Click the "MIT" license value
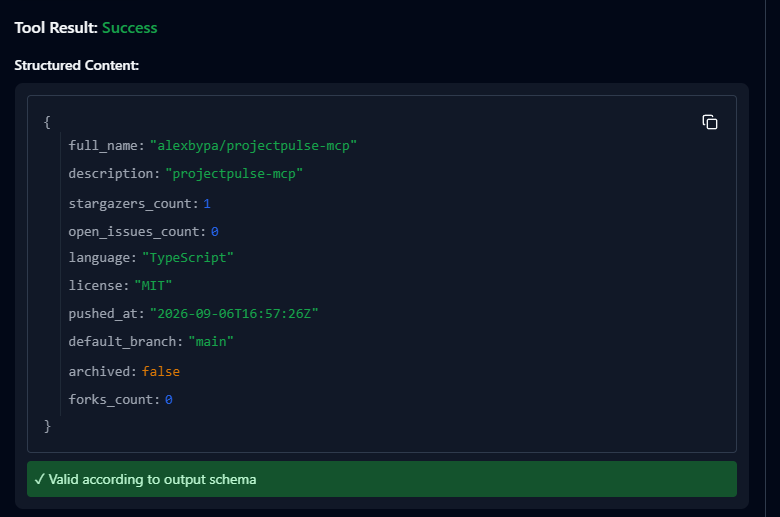Viewport: 780px width, 517px height. click(x=153, y=286)
